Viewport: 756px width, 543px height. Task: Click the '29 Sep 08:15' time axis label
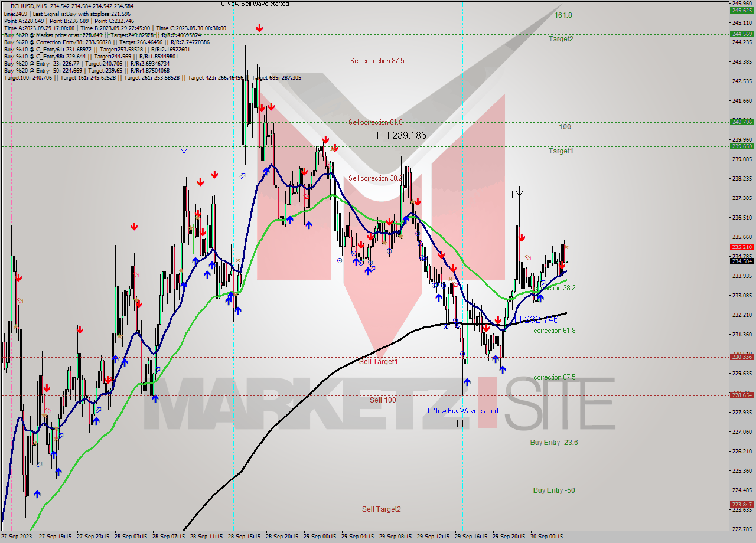[x=396, y=537]
